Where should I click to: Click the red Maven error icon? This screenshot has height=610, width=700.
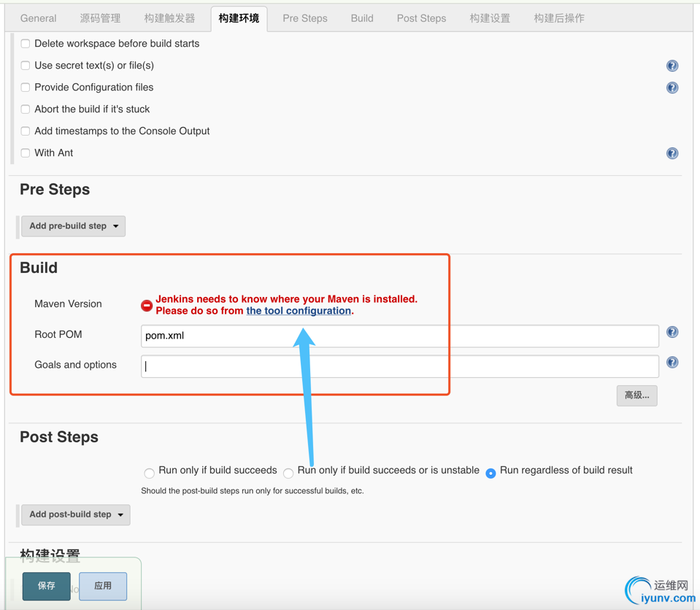point(147,306)
